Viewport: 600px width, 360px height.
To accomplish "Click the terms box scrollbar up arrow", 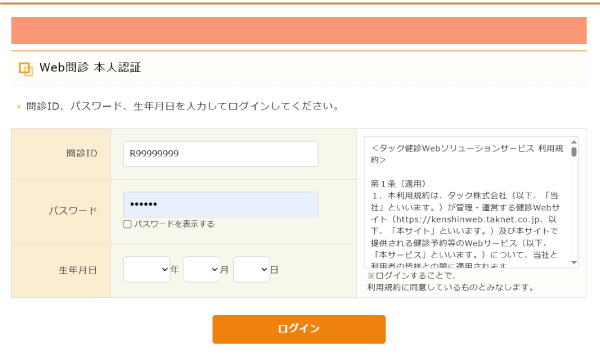I will click(574, 142).
